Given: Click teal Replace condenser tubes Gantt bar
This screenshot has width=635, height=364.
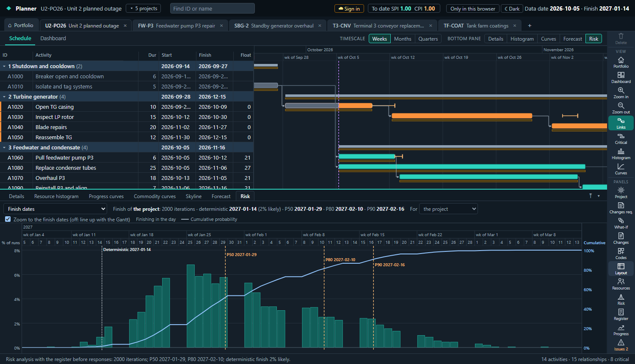Looking at the screenshot, I should [462, 166].
